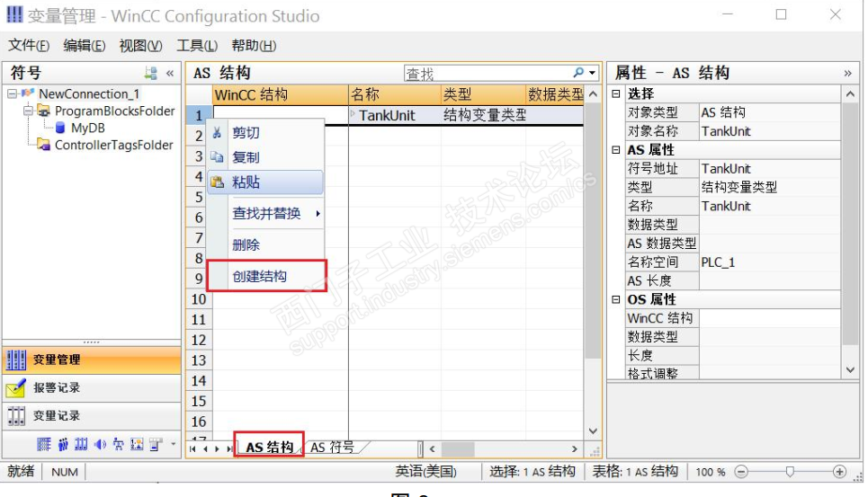Click the NewConnection_1 connection icon
The height and width of the screenshot is (497, 868).
(x=28, y=94)
